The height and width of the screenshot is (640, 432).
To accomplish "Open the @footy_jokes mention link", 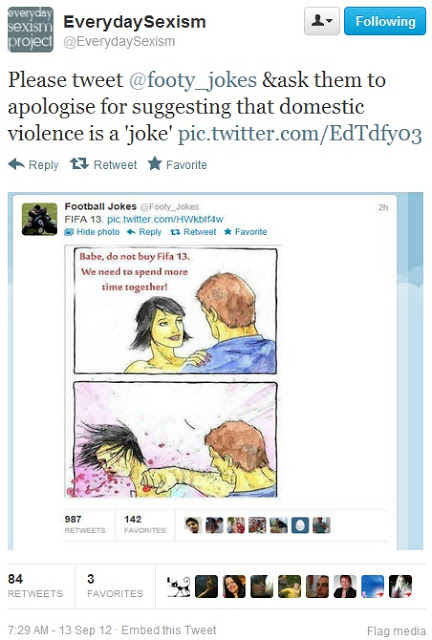I will pos(193,80).
